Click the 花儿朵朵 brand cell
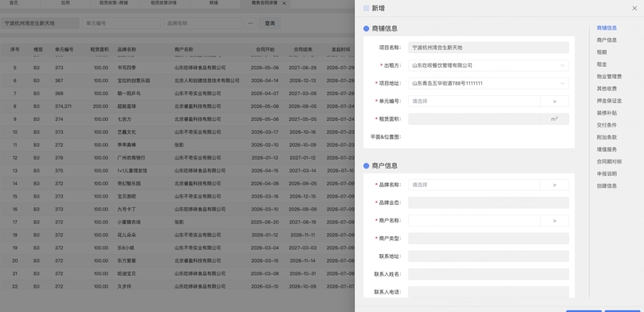The height and width of the screenshot is (312, 644). pos(127,235)
